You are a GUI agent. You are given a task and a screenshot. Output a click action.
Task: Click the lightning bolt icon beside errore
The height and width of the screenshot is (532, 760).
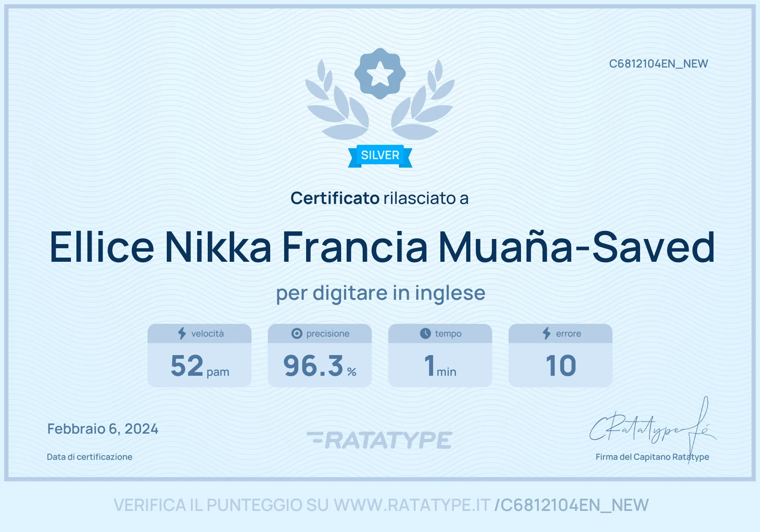tap(547, 333)
